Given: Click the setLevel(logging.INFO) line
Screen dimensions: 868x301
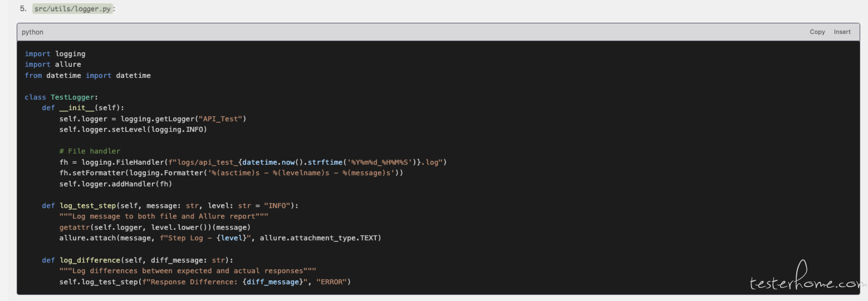Looking at the screenshot, I should coord(133,130).
